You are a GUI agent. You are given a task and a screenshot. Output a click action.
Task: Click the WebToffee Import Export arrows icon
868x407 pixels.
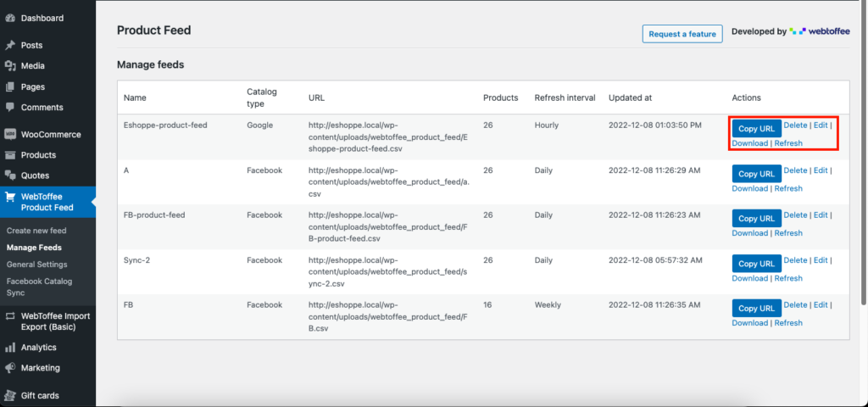(x=9, y=316)
